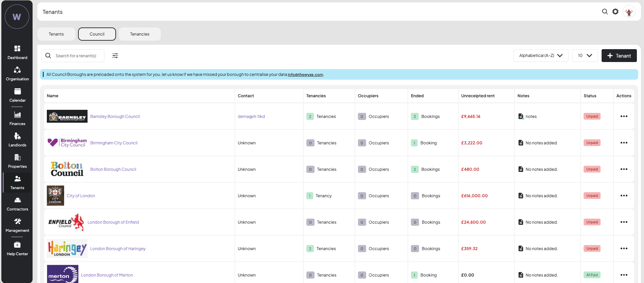Click the add Tenant button
This screenshot has width=644, height=283.
tap(619, 56)
